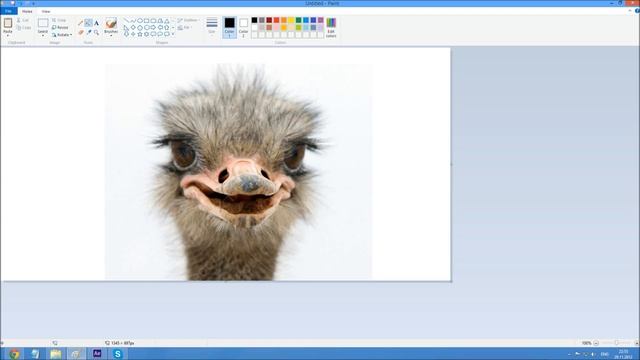Expand the Shapes gallery with the More arrow
Screen dimensions: 640x360
point(173,34)
